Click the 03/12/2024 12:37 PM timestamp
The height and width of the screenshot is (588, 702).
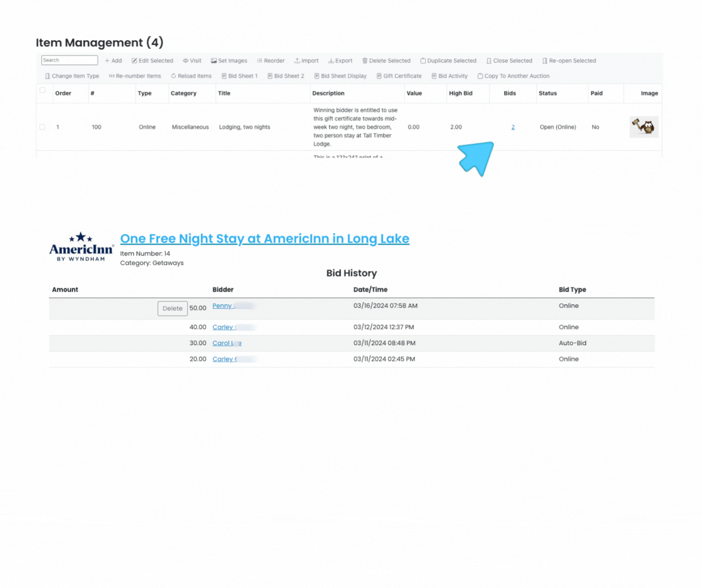click(x=384, y=327)
